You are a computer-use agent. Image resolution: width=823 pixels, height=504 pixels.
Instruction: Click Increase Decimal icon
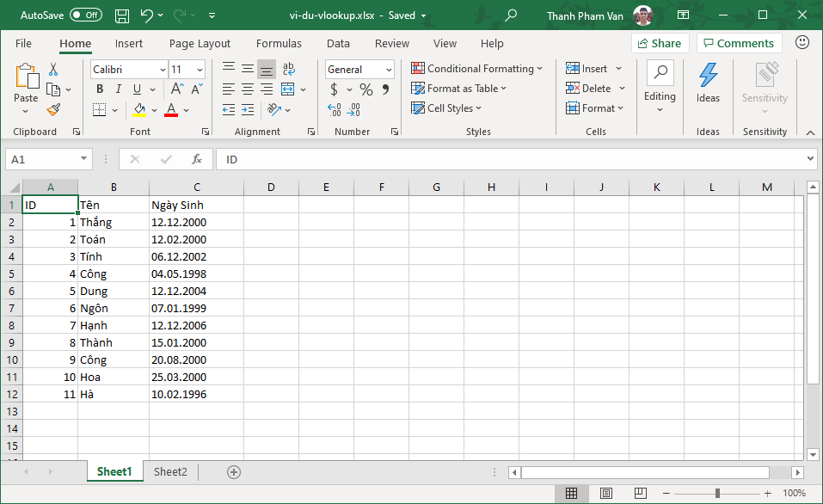click(335, 110)
